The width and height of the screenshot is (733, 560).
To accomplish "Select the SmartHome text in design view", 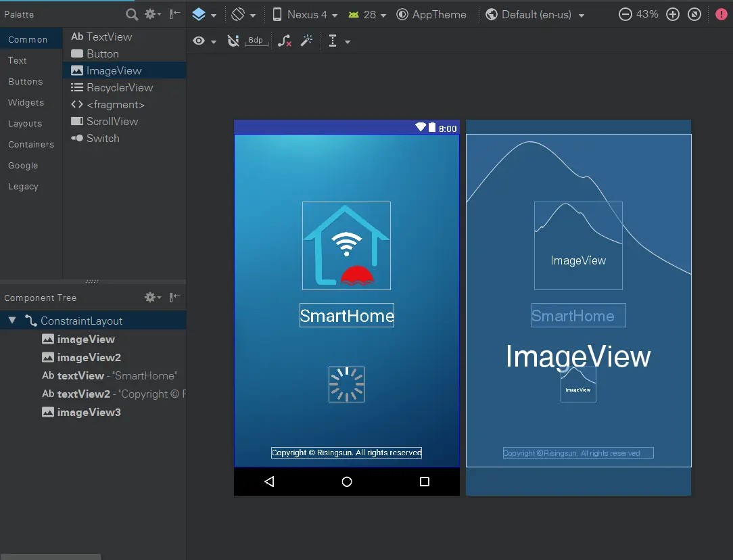I will coord(347,316).
